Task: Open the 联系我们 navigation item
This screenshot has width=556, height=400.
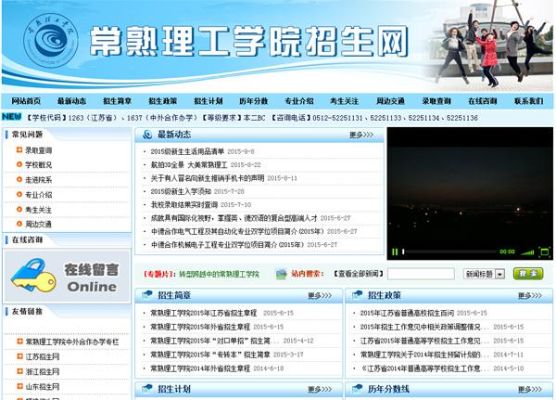Action: click(x=529, y=101)
